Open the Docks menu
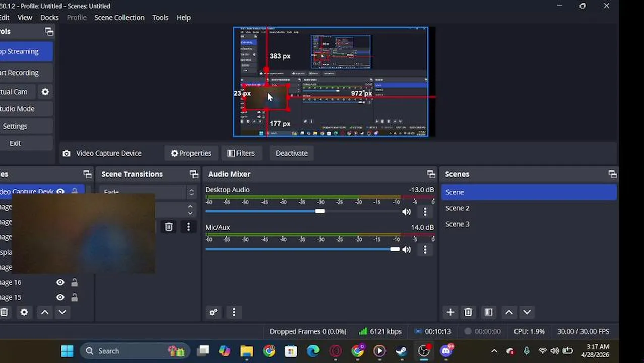The width and height of the screenshot is (644, 363). (49, 17)
